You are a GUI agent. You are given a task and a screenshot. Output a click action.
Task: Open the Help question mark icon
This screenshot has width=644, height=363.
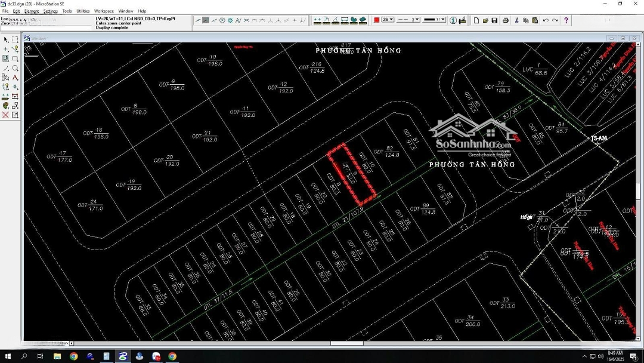(566, 20)
